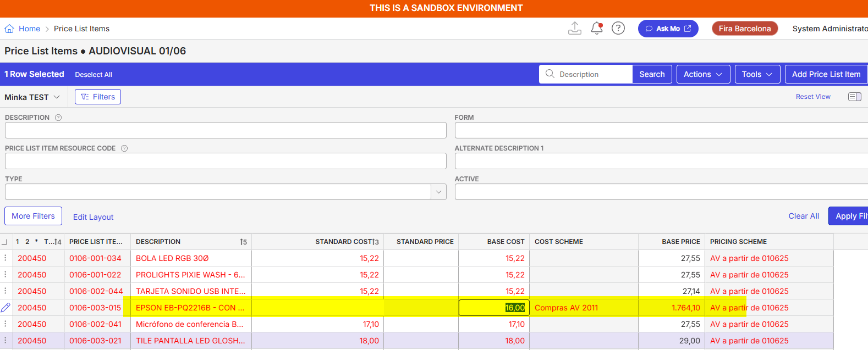Click the magnifier icon in the Description search box

pyautogui.click(x=550, y=74)
